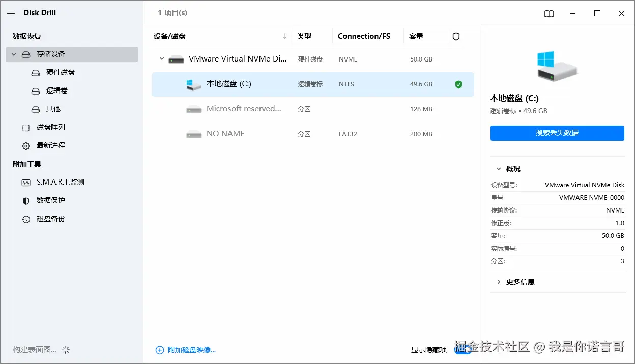Viewport: 635px width, 364px height.
Task: Click the storage devices drive icon
Action: point(26,54)
